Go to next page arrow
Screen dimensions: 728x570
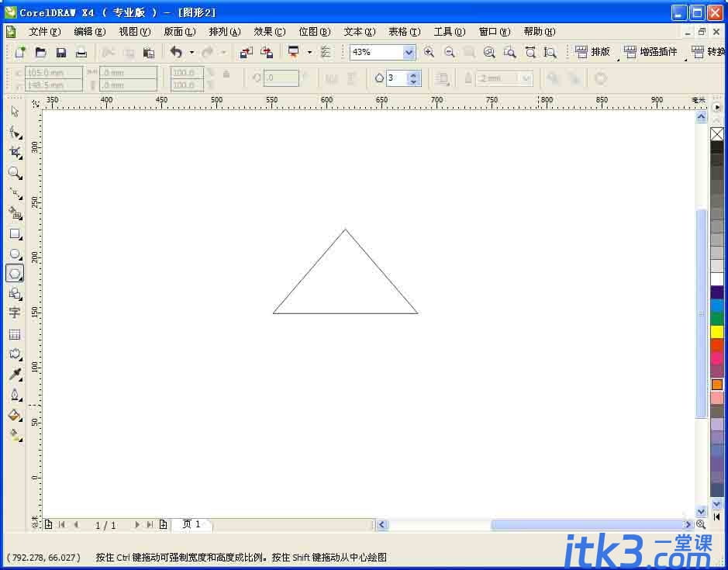[137, 524]
